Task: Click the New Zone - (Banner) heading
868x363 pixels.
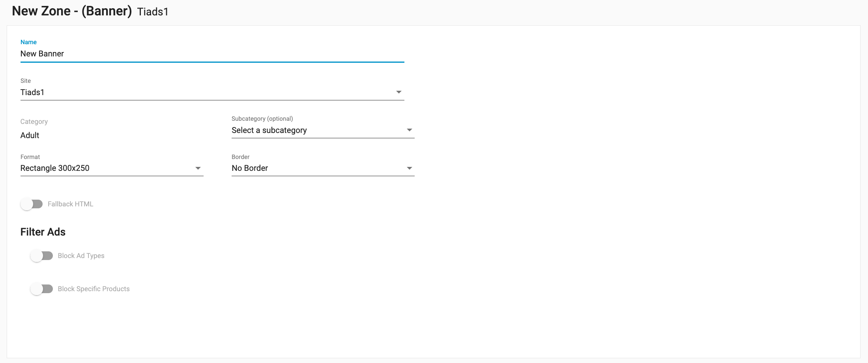Action: (x=72, y=11)
